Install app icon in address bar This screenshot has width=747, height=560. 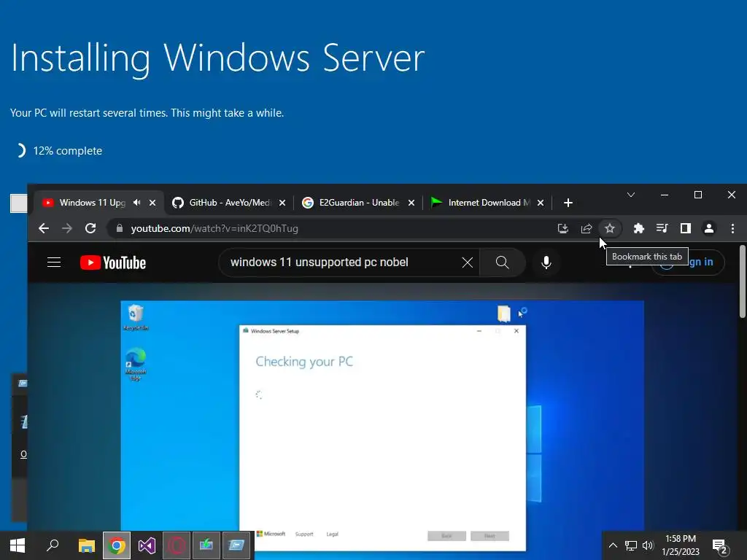coord(563,228)
